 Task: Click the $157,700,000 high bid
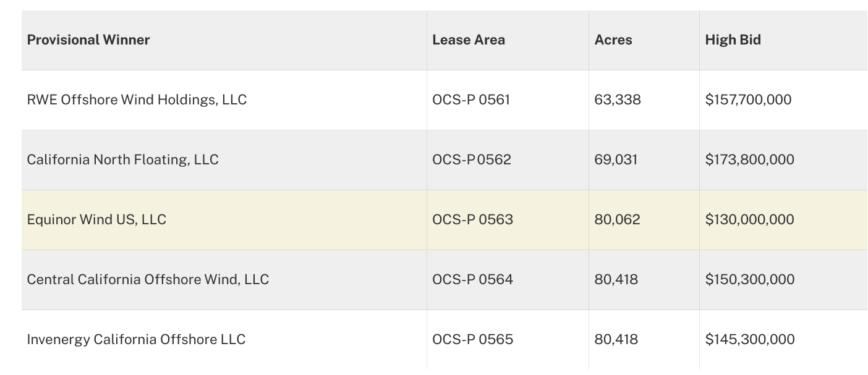748,100
